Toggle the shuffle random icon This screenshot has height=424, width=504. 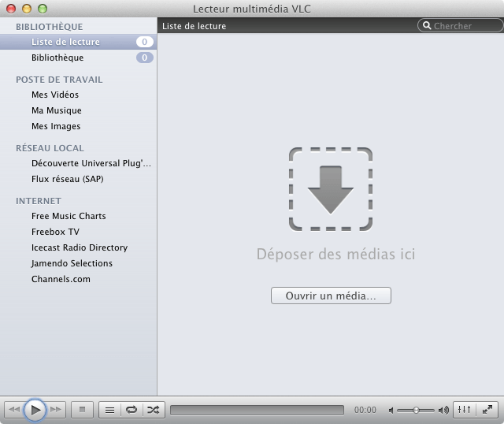click(154, 410)
